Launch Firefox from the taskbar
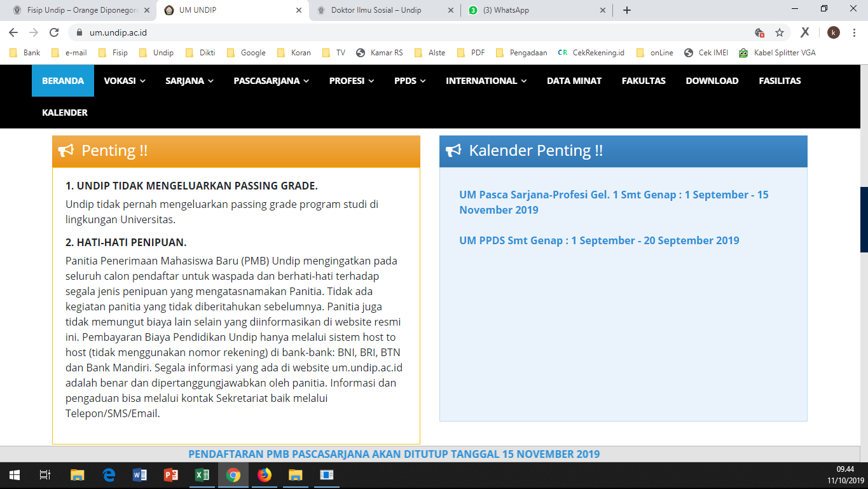The image size is (868, 489). pyautogui.click(x=264, y=475)
